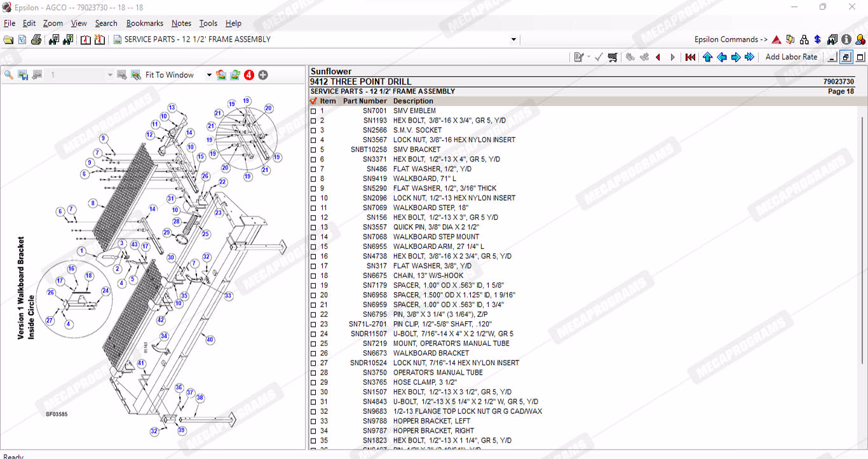868x459 pixels.
Task: Select checkbox for item 24 U-Bolt
Action: (x=313, y=334)
